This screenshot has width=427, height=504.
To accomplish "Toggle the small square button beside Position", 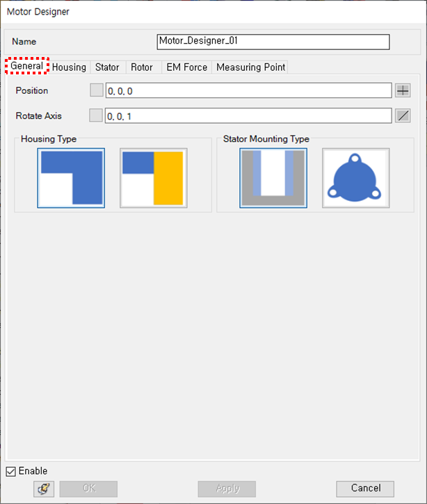I will click(97, 90).
